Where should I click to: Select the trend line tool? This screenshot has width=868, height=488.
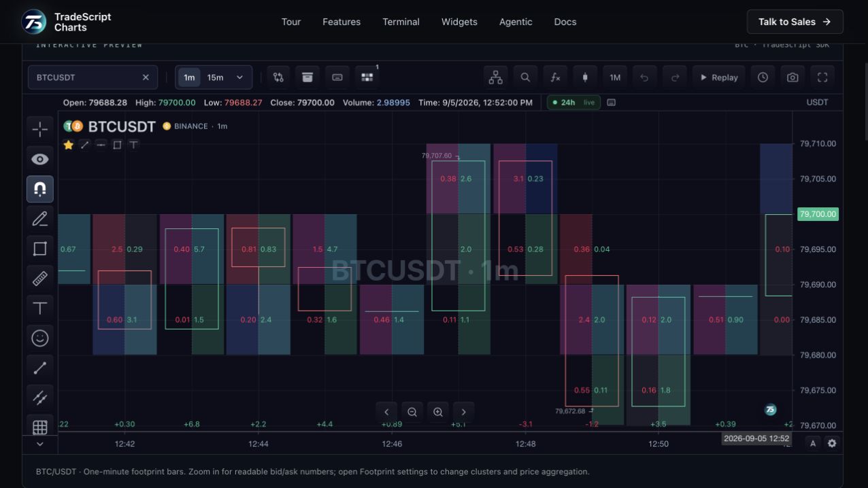40,368
